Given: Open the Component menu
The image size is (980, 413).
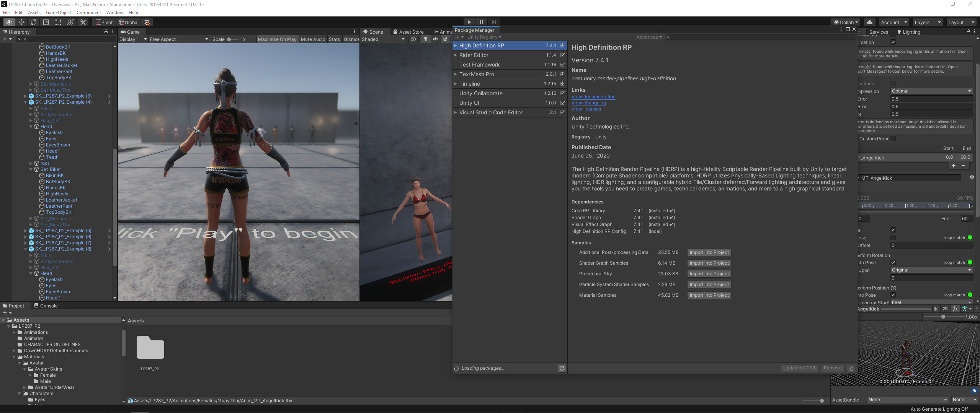Looking at the screenshot, I should (89, 13).
